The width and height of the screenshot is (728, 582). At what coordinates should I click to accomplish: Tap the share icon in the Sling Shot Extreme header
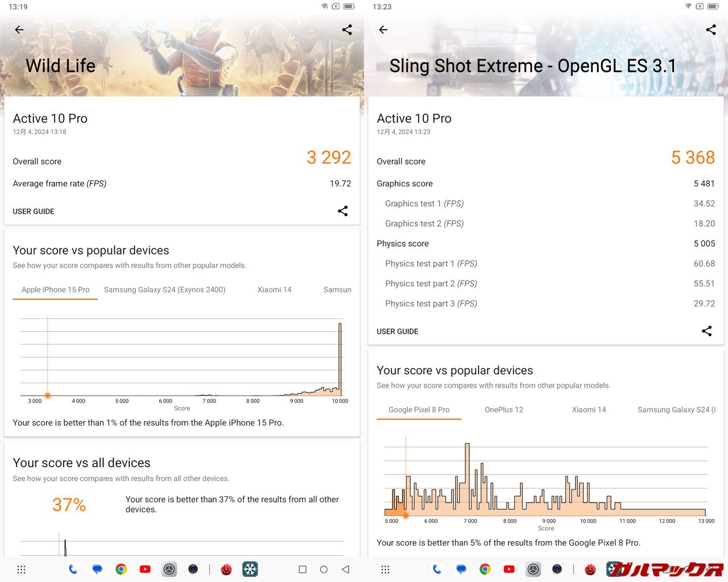tap(711, 30)
